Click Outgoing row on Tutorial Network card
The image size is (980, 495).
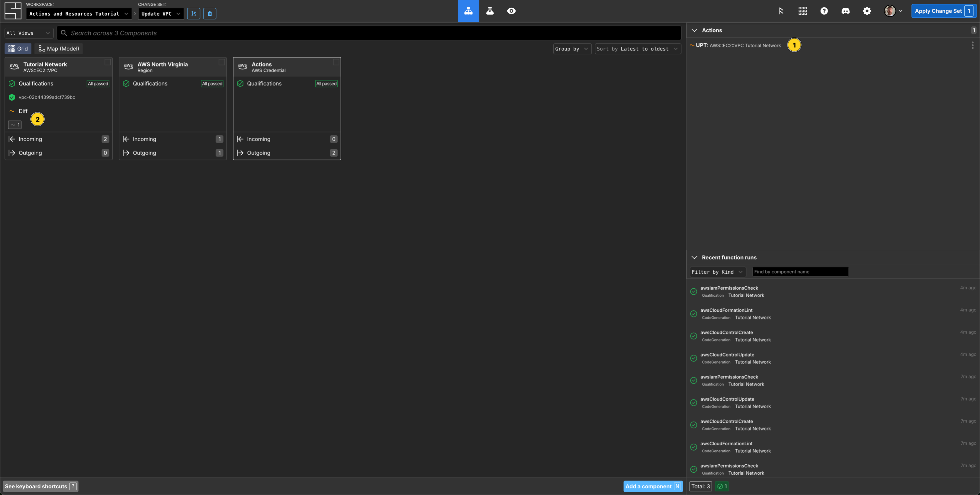59,153
